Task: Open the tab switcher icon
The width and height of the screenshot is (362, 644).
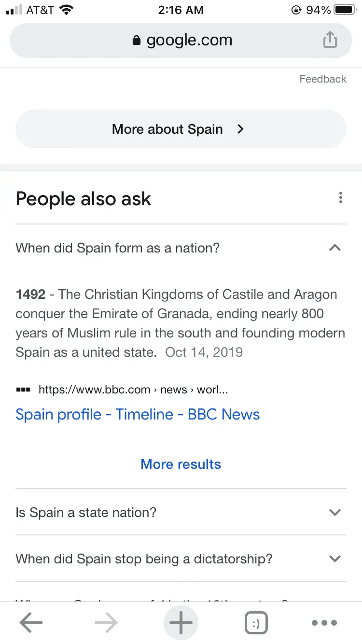Action: (256, 623)
